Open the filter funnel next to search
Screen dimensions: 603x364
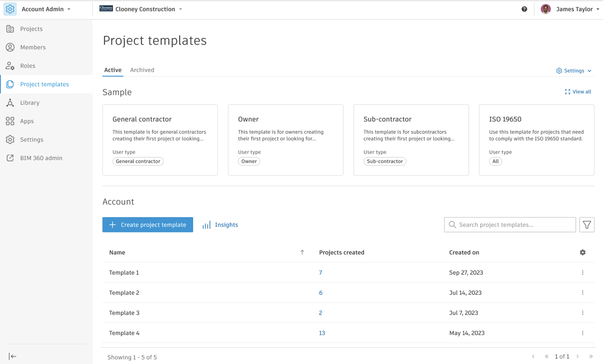point(587,225)
